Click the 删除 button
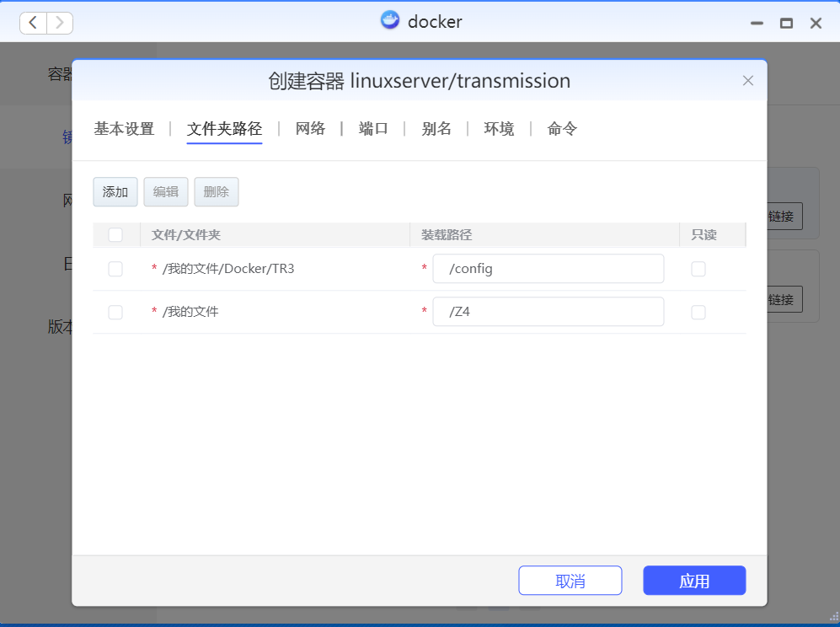Screen dimensions: 840x627 tap(217, 192)
